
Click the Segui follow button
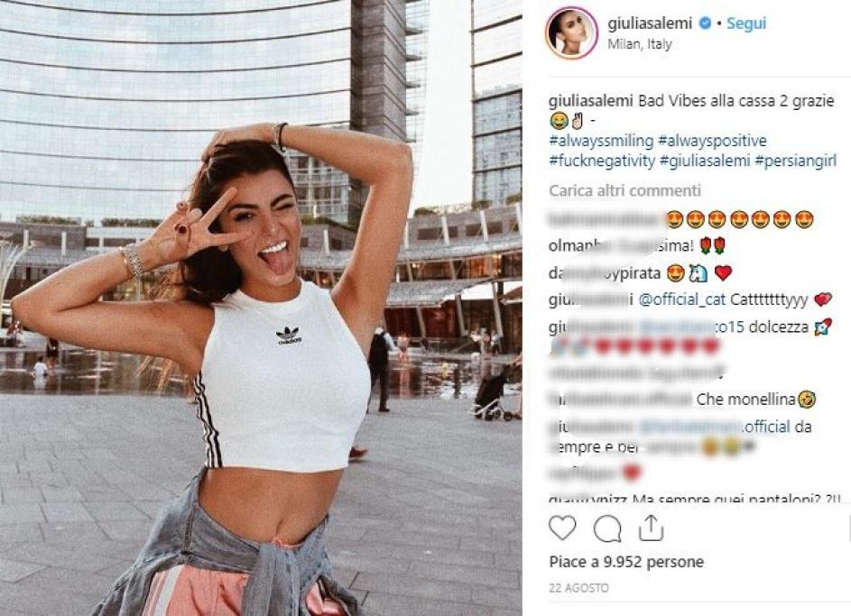click(746, 23)
